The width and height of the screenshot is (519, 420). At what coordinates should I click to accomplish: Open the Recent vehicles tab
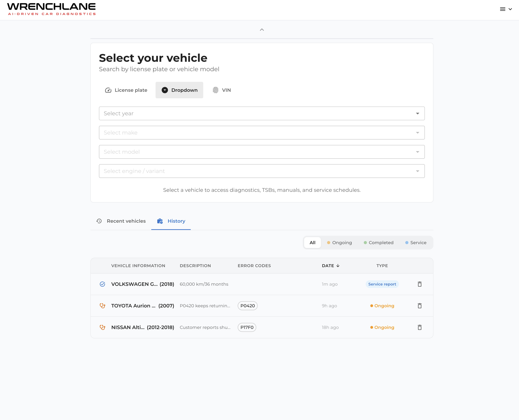121,221
